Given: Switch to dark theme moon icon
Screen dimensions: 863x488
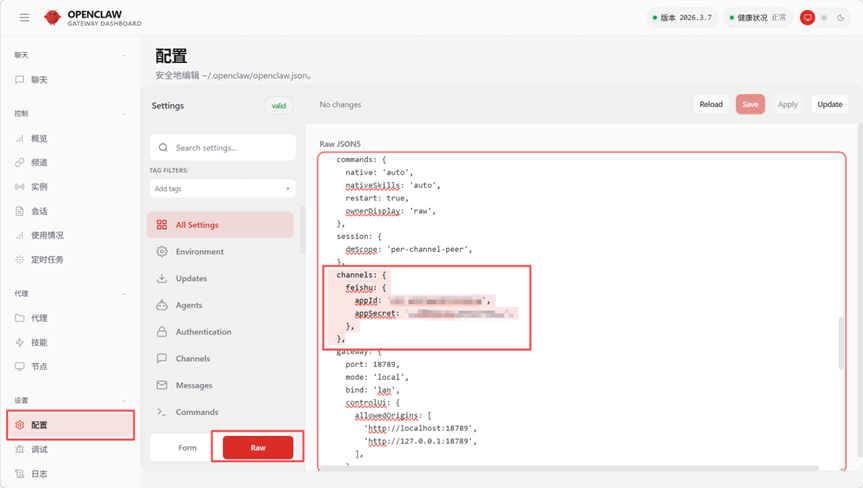Looking at the screenshot, I should [840, 18].
